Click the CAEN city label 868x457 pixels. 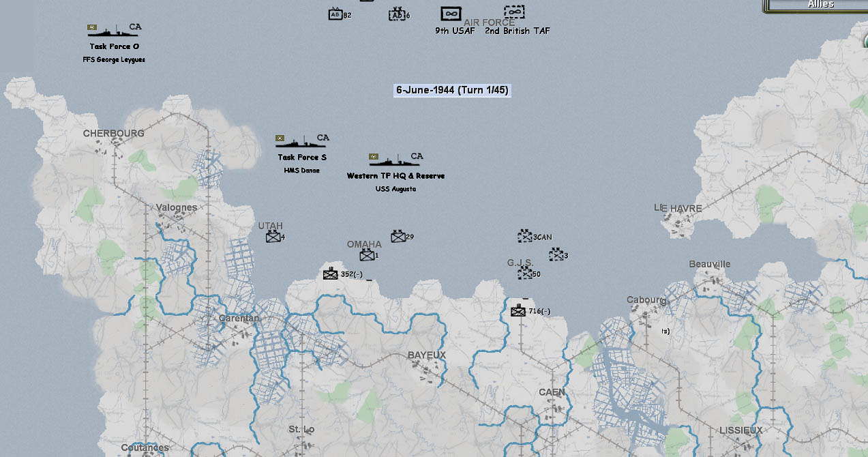[x=552, y=392]
